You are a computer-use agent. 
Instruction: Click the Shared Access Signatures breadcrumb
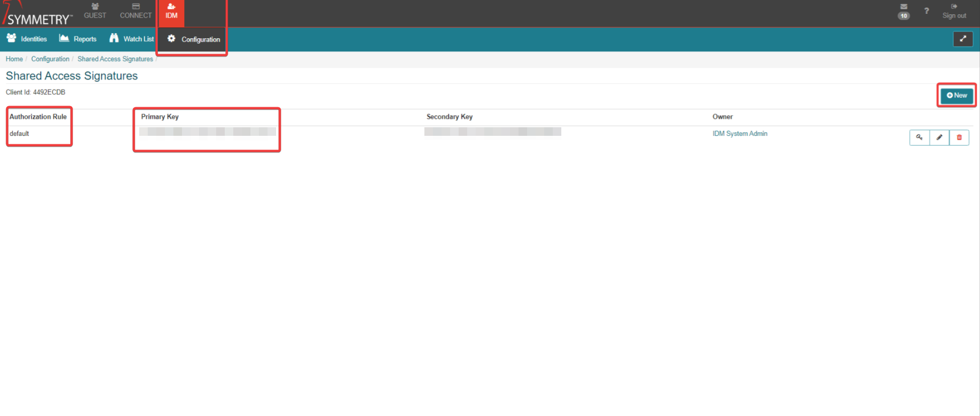[x=115, y=59]
